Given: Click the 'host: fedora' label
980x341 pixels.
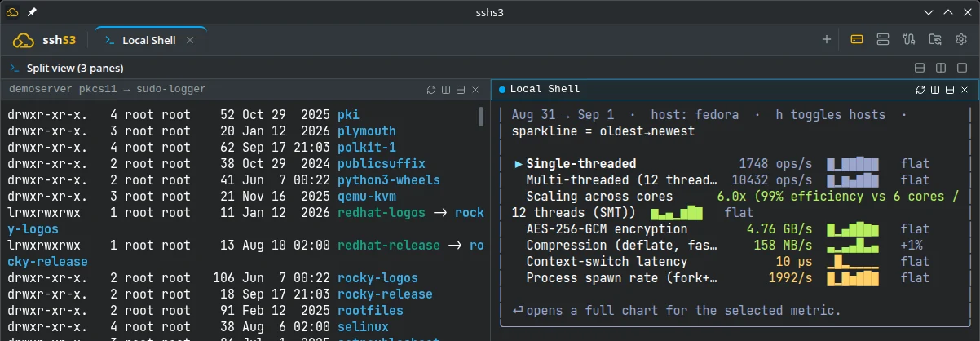Looking at the screenshot, I should point(694,115).
